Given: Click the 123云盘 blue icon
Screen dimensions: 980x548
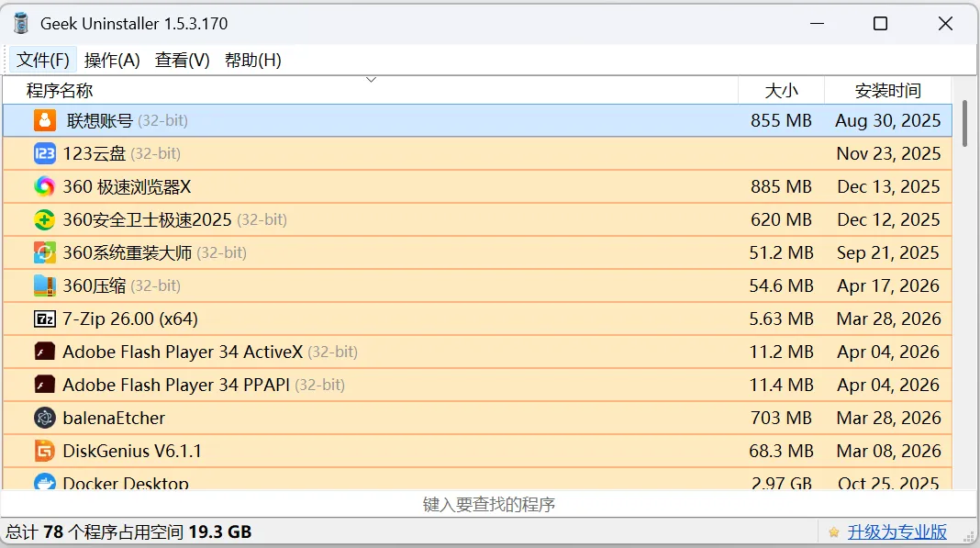Looking at the screenshot, I should pos(44,153).
